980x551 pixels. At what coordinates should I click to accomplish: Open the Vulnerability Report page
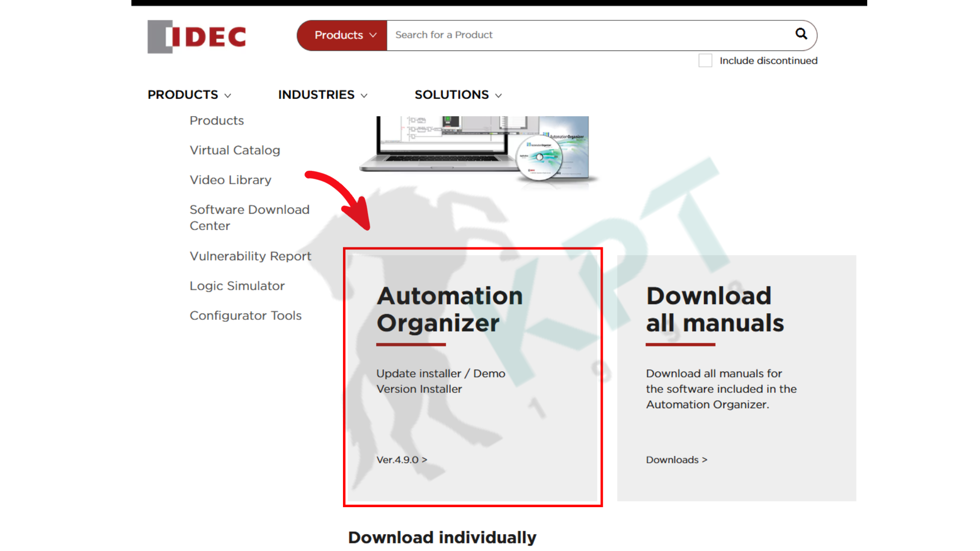point(250,256)
